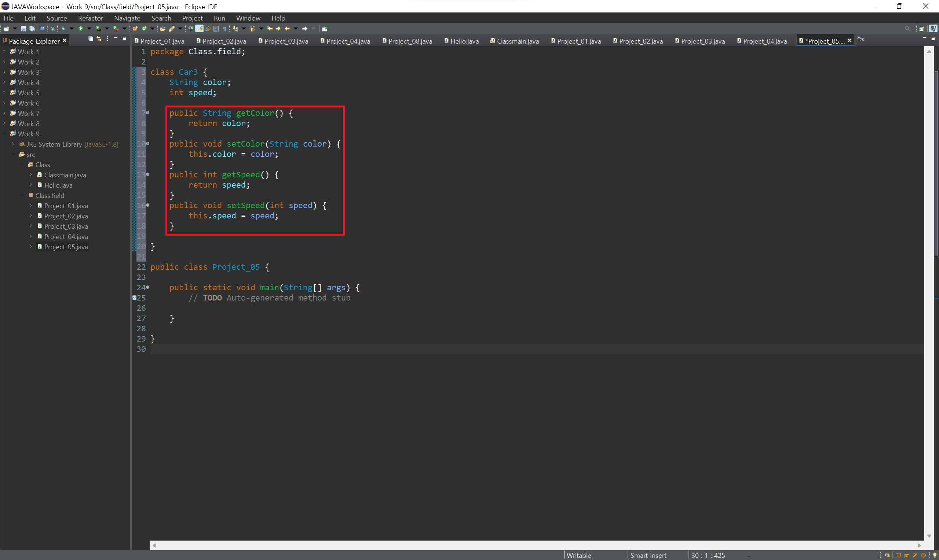Toggle Show Whitespace Characters pilcrow button
This screenshot has height=560, width=939.
[224, 29]
